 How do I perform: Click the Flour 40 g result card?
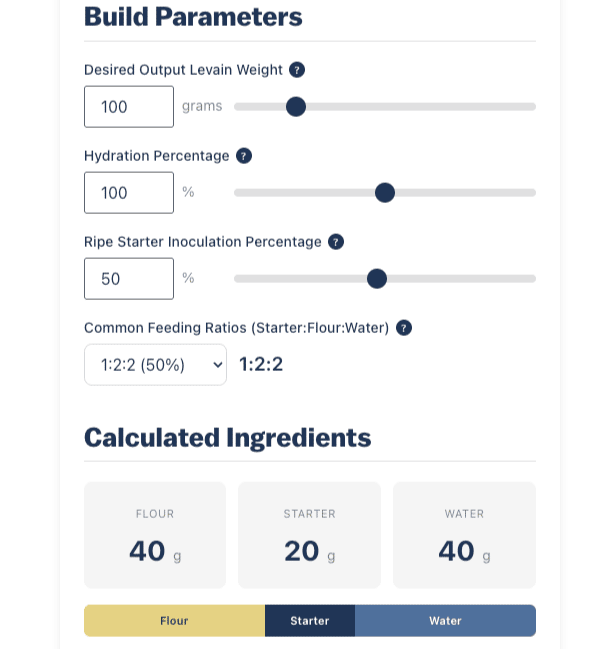click(155, 535)
